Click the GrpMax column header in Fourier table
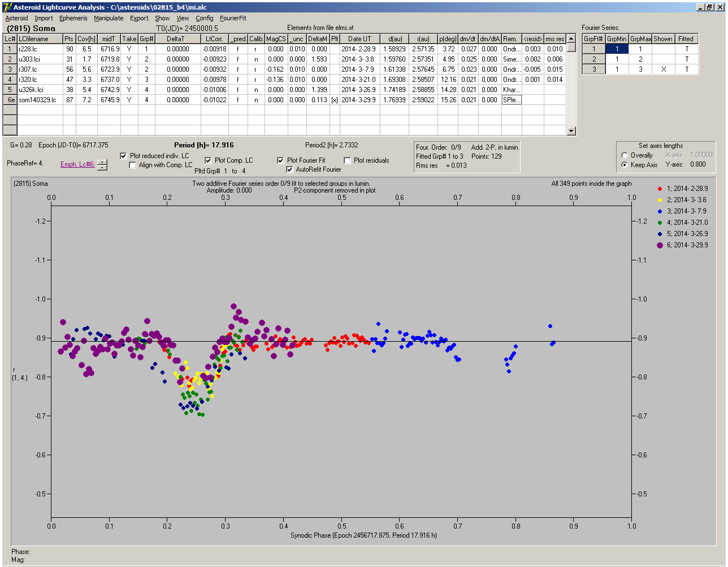This screenshot has height=567, width=728. click(640, 39)
